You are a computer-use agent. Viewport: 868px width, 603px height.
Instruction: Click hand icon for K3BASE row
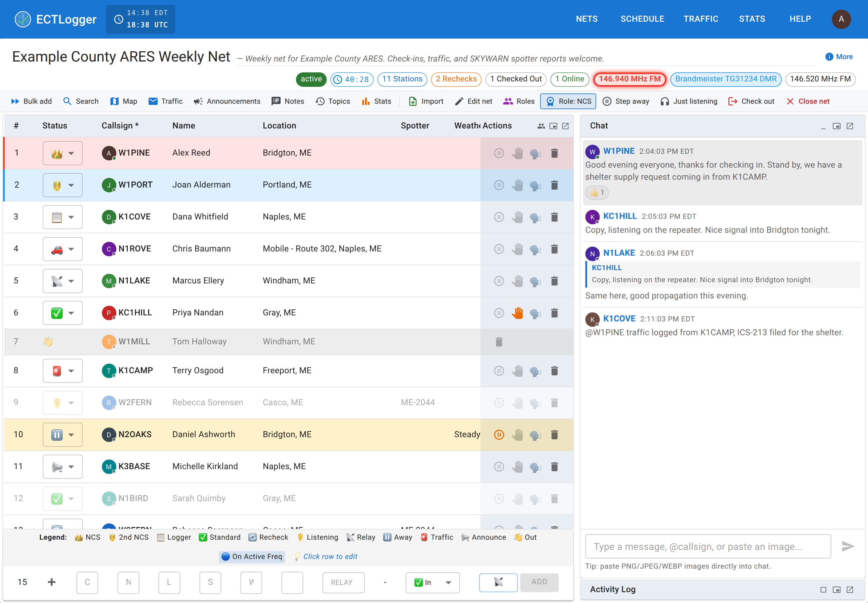coord(517,467)
